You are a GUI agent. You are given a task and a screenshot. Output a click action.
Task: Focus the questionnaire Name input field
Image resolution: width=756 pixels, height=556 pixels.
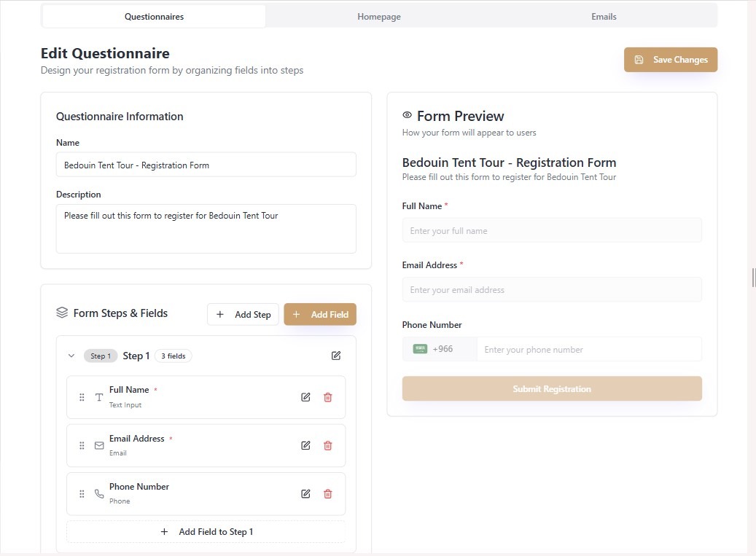point(206,165)
